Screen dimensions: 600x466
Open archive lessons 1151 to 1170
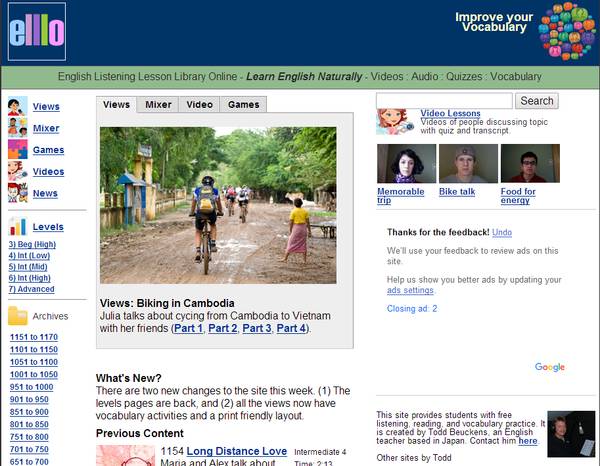33,337
